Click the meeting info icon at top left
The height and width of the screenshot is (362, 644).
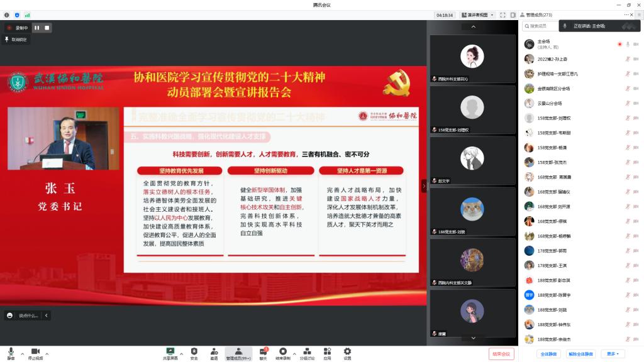click(x=6, y=15)
